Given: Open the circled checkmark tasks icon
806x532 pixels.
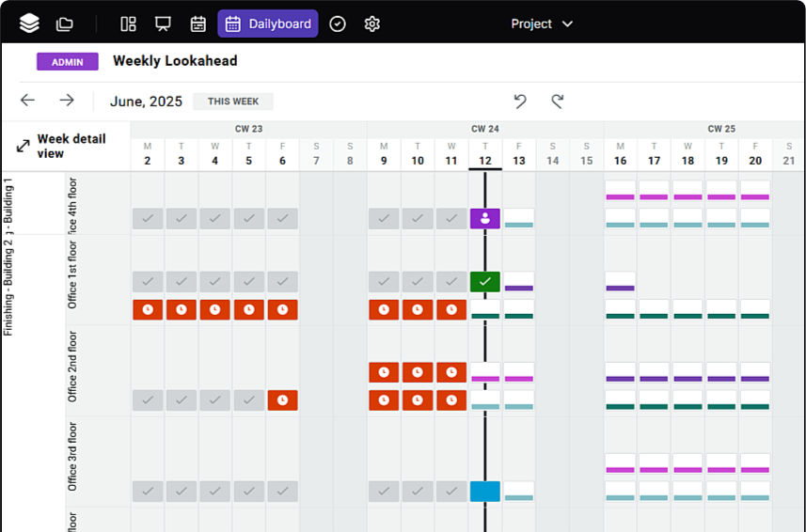Looking at the screenshot, I should click(338, 23).
